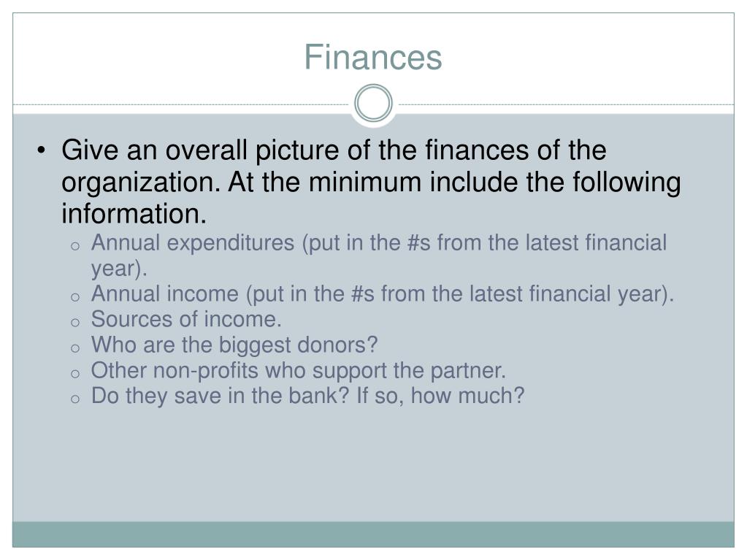
Task: Select the 'Sources of income.' line
Action: pos(186,319)
